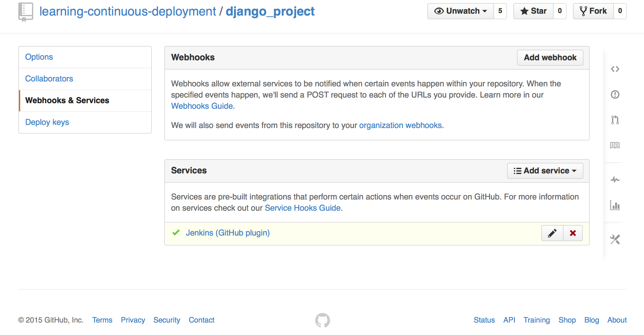Select Options in the settings menu

point(85,57)
